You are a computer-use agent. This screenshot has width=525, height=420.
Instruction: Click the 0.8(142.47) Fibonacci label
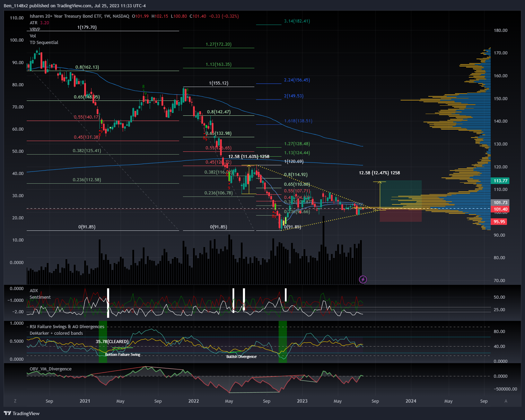[x=219, y=112]
